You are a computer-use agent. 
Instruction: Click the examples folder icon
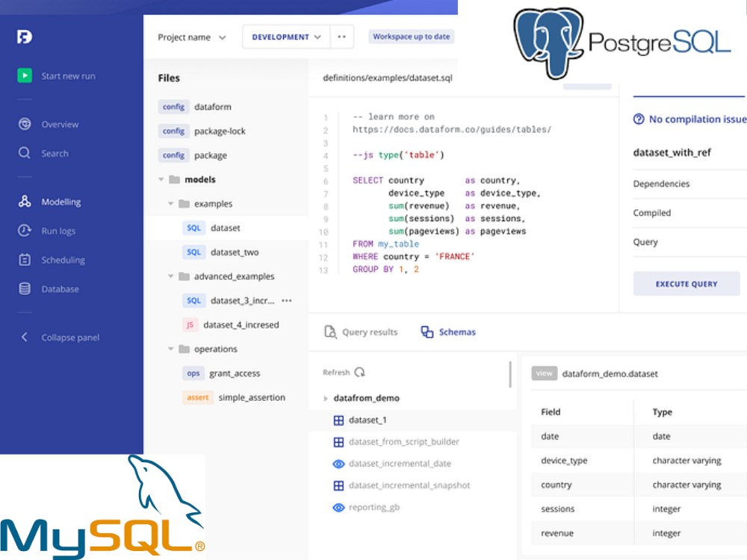(x=185, y=204)
